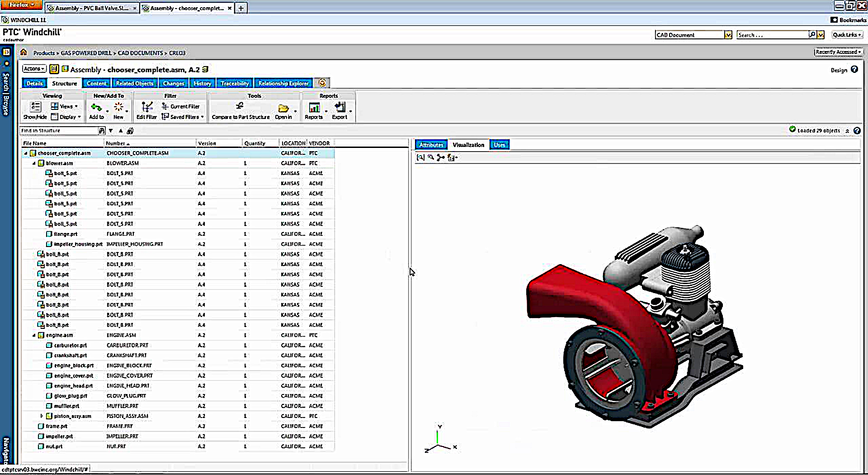868x475 pixels.
Task: Open the Actions dropdown menu
Action: pos(34,69)
